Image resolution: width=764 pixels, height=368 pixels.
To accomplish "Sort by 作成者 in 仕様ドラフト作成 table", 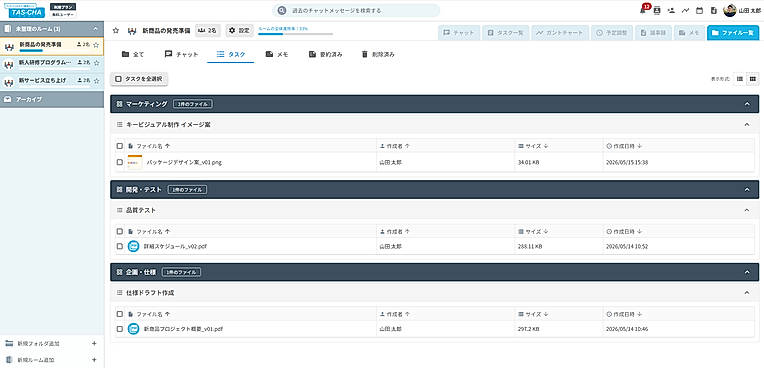I will [395, 314].
